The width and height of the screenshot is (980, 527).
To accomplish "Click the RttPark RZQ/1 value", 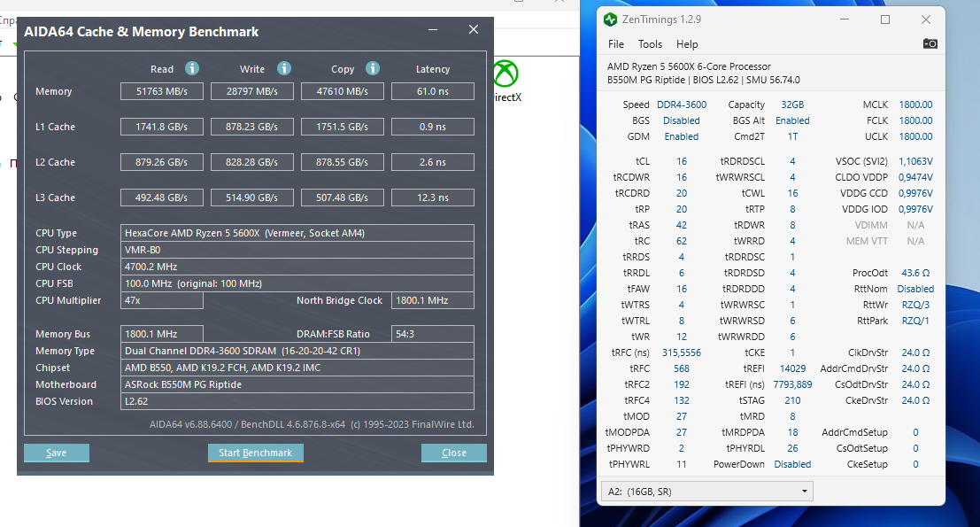I will pyautogui.click(x=915, y=322).
